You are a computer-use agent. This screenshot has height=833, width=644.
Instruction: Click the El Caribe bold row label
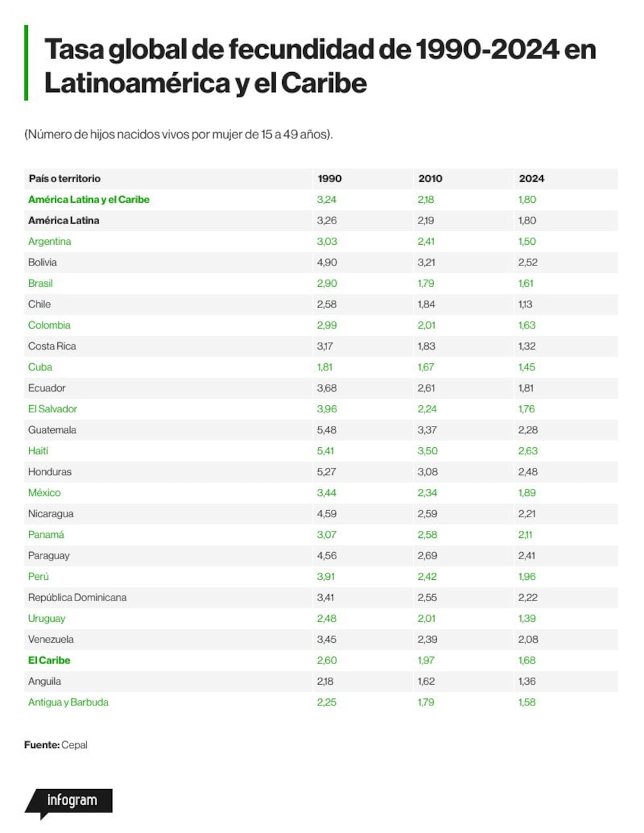coord(49,660)
